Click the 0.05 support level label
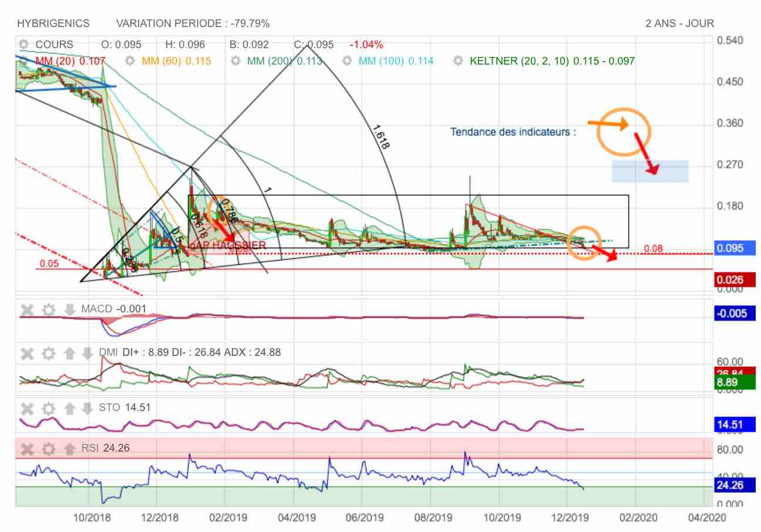The width and height of the screenshot is (761, 532). 49,264
